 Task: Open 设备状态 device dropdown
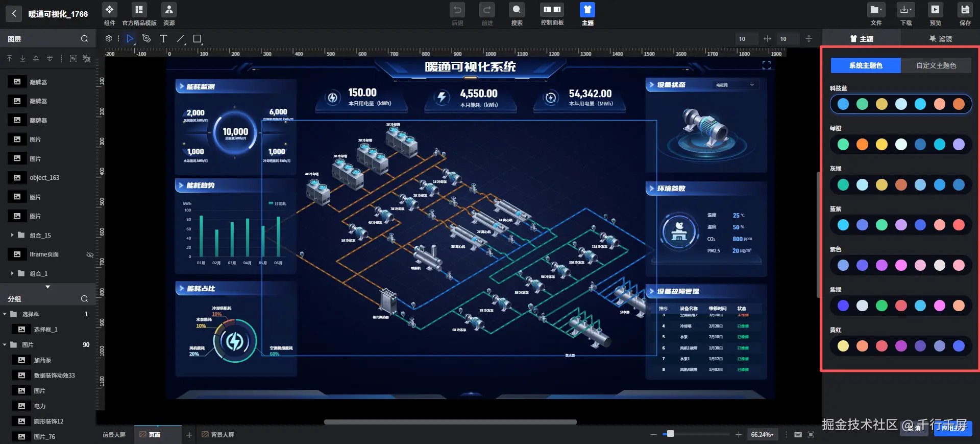pos(735,85)
